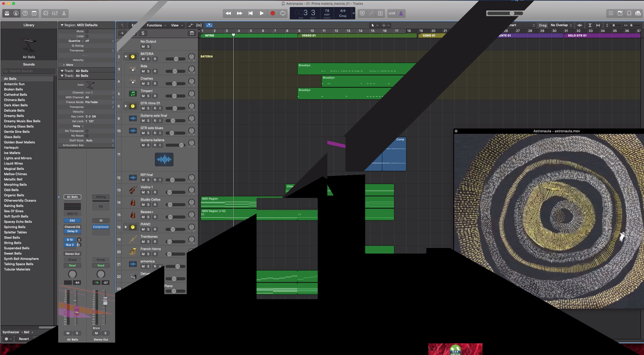The height and width of the screenshot is (355, 644).
Task: Click the Record button in transport
Action: click(272, 13)
